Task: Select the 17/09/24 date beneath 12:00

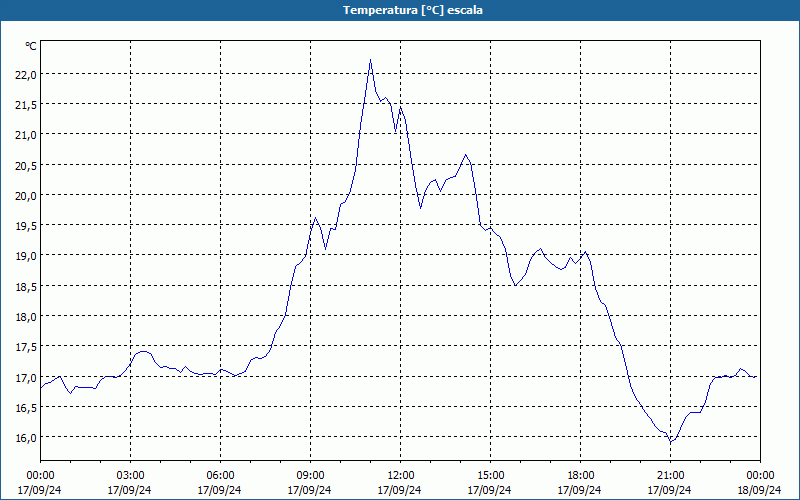Action: pyautogui.click(x=399, y=490)
